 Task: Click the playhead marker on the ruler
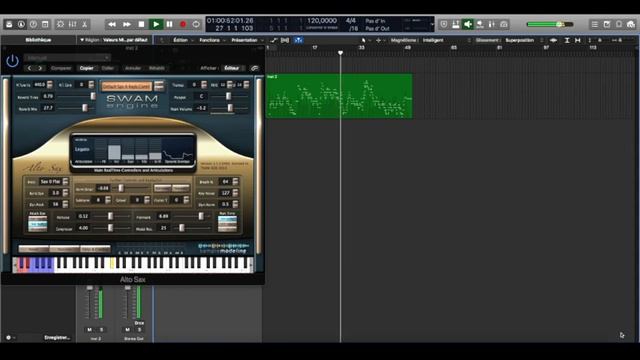[340, 52]
